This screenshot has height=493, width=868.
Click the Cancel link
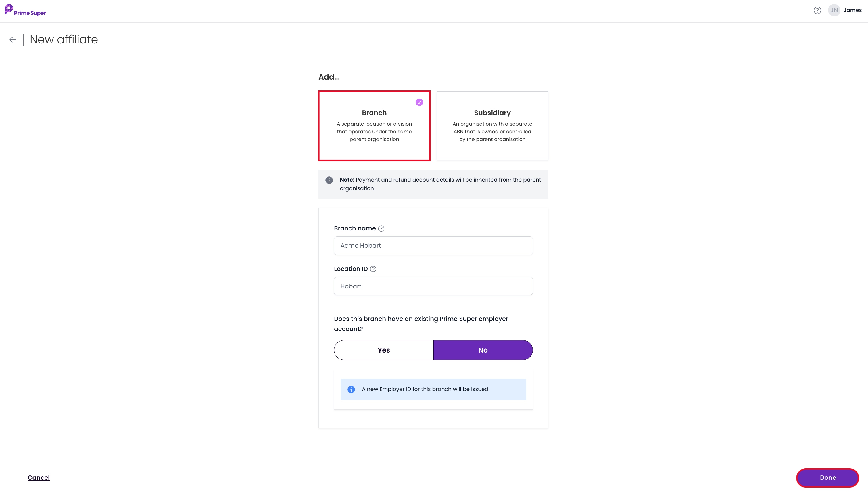[39, 478]
